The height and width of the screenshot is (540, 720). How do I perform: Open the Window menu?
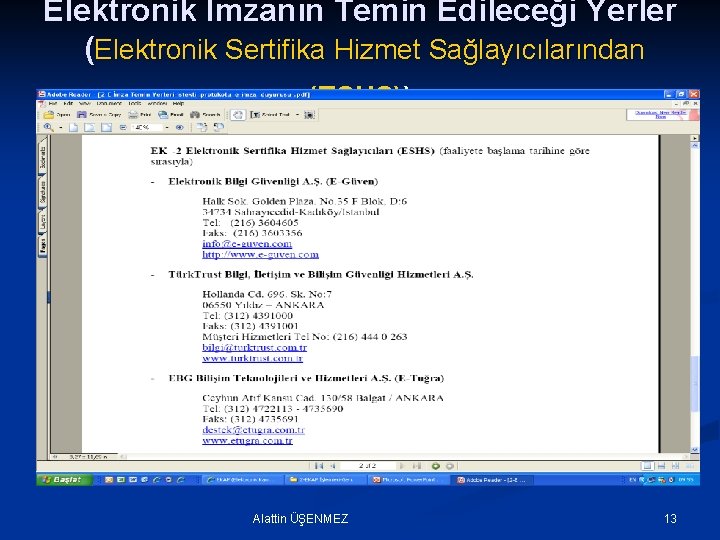157,103
